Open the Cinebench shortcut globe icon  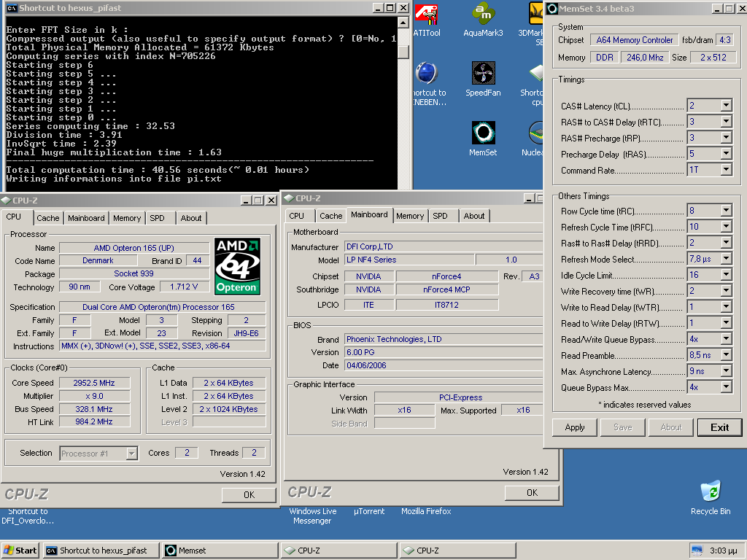point(426,74)
